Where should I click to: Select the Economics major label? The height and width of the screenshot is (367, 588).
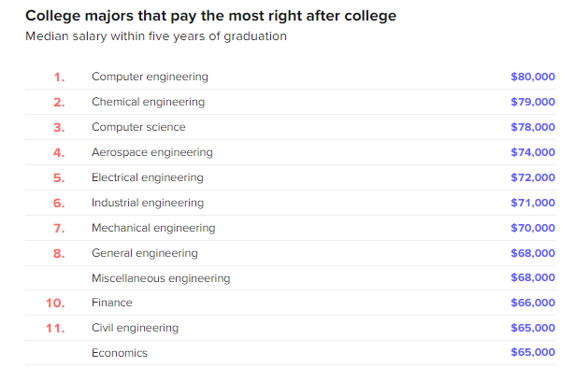pos(120,353)
